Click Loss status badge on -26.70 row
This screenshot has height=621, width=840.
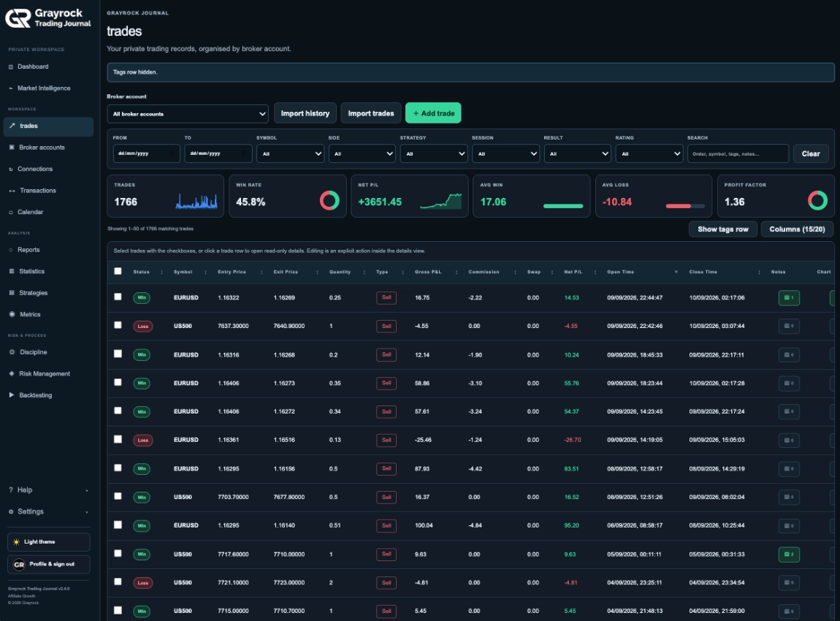(x=142, y=441)
